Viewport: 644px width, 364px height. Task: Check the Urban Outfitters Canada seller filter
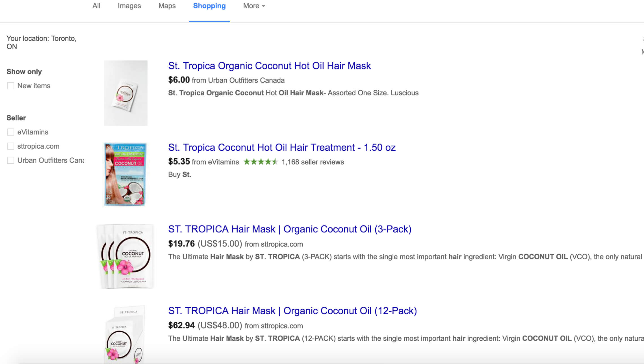[x=11, y=160]
